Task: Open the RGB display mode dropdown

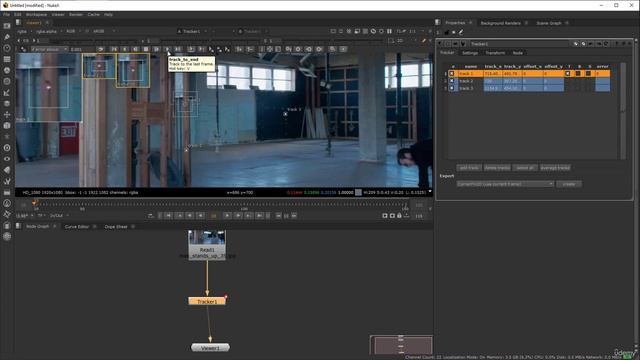Action: (73, 31)
